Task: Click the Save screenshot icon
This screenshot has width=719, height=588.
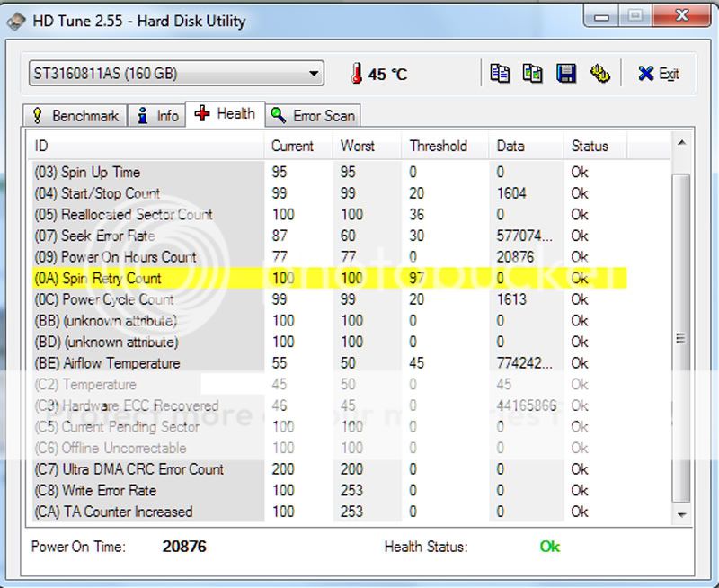Action: [x=566, y=74]
